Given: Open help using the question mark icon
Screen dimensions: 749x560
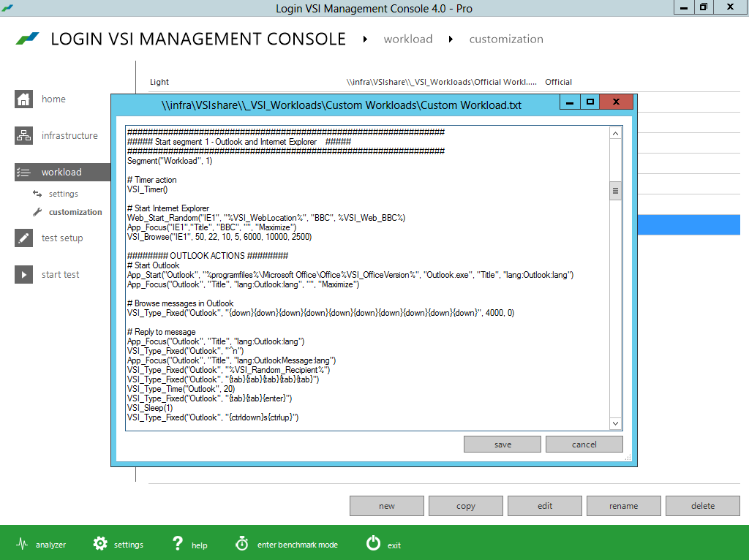Looking at the screenshot, I should [177, 545].
